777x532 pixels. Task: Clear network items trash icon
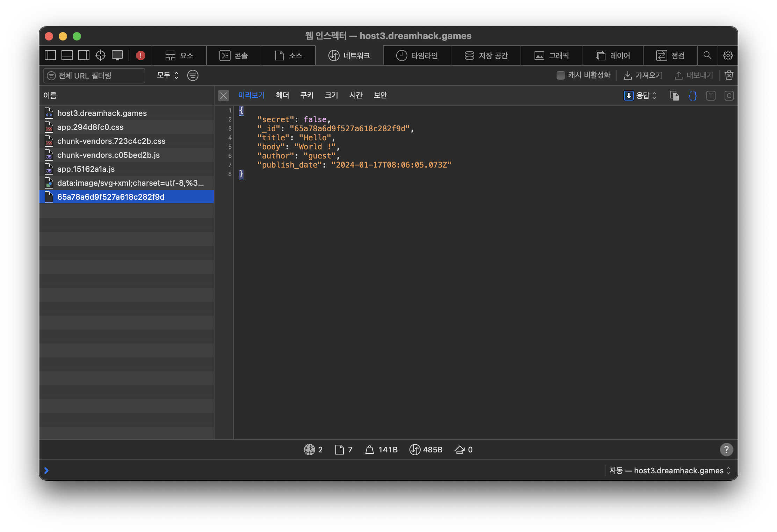(729, 75)
